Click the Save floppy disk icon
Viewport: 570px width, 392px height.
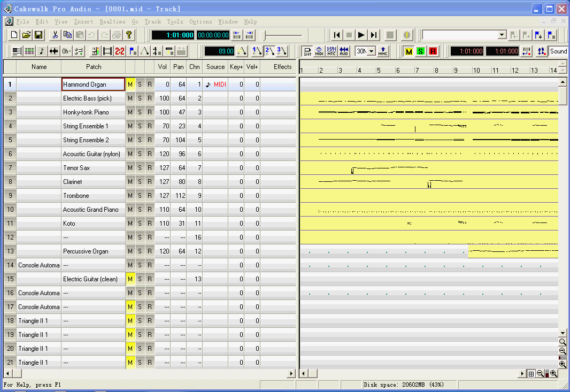pos(38,35)
